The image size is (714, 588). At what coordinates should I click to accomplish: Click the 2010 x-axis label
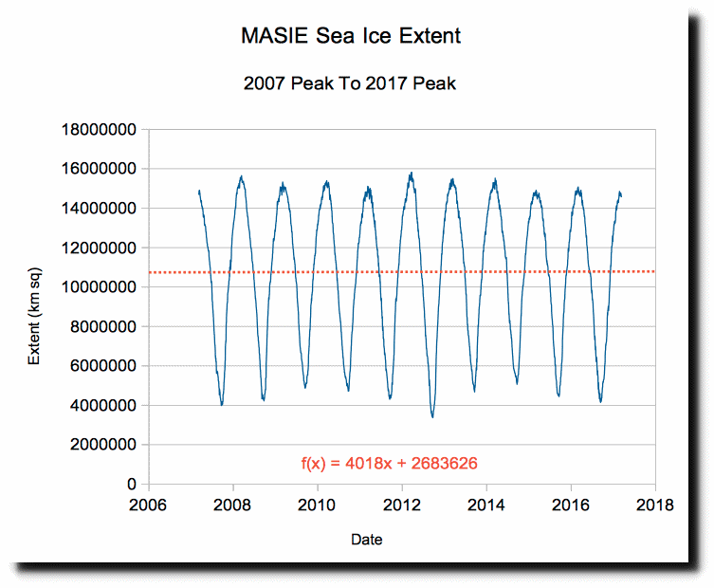coord(317,505)
